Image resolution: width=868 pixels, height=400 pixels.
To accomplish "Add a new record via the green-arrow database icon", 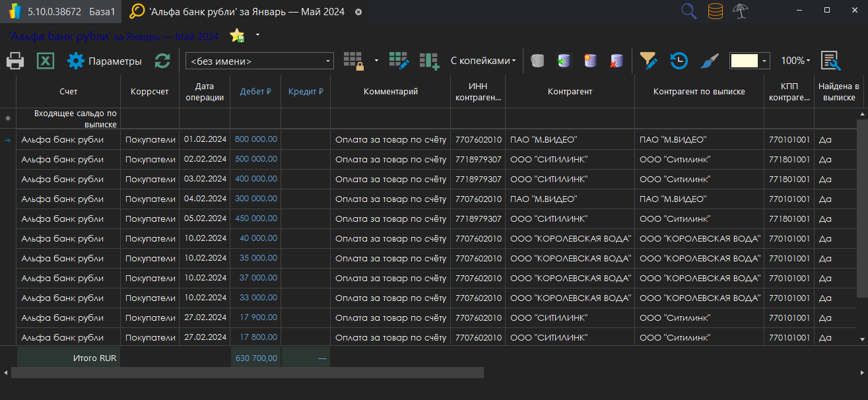I will 563,61.
